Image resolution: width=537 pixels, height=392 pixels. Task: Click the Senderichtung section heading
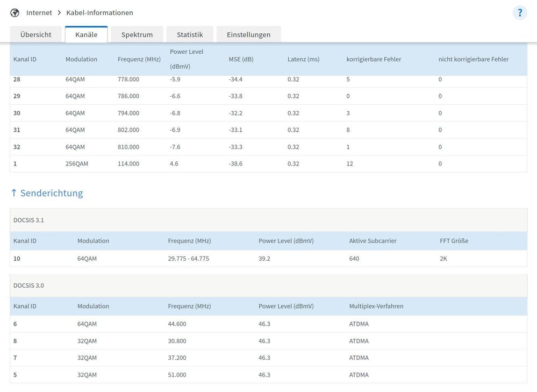point(52,193)
